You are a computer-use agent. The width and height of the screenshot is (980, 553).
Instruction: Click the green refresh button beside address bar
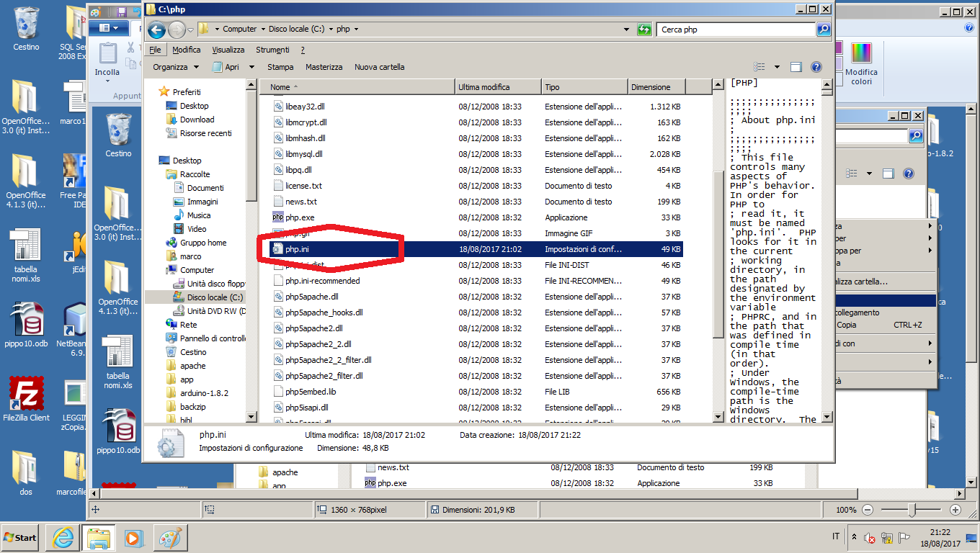click(645, 30)
